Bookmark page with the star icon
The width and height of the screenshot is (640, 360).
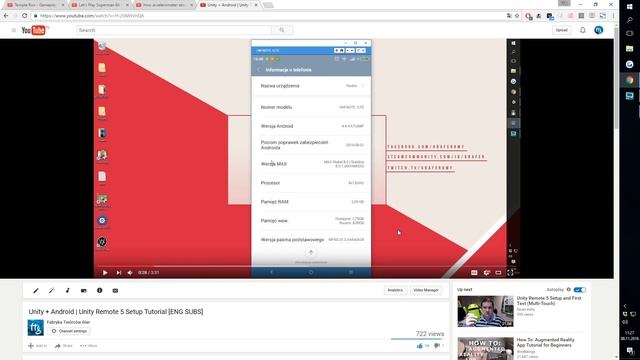coord(517,16)
